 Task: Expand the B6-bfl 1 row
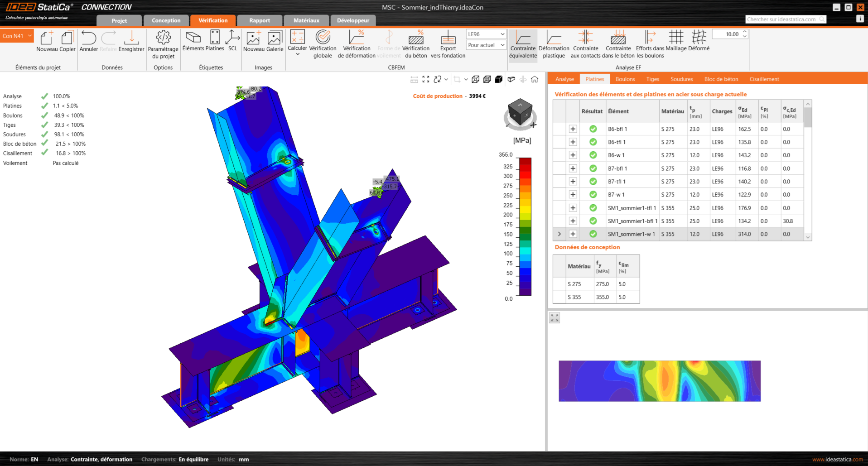(573, 129)
